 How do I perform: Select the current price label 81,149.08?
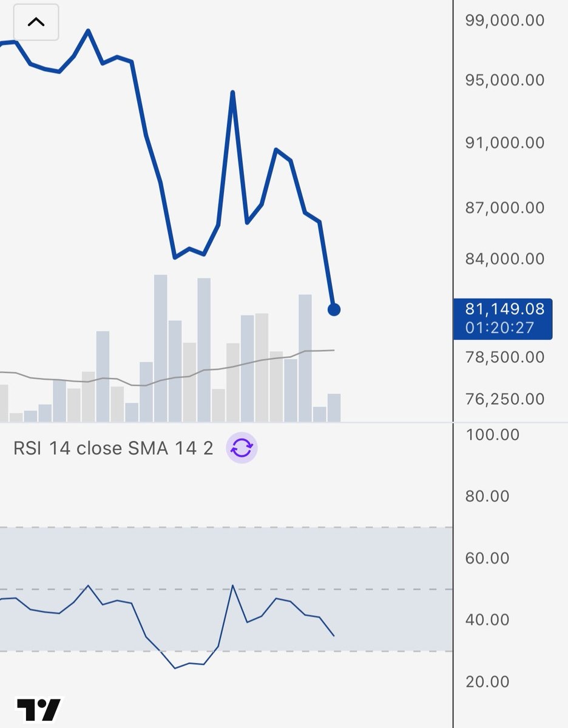pos(504,309)
